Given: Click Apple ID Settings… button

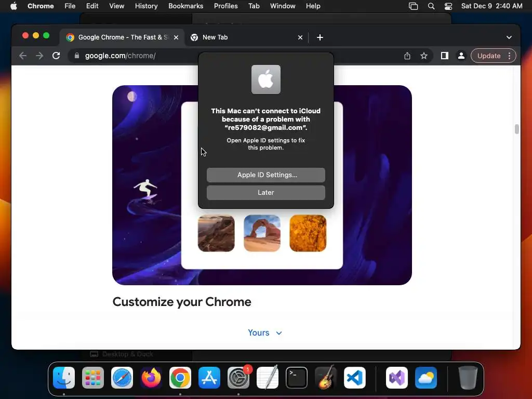Looking at the screenshot, I should pos(265,175).
